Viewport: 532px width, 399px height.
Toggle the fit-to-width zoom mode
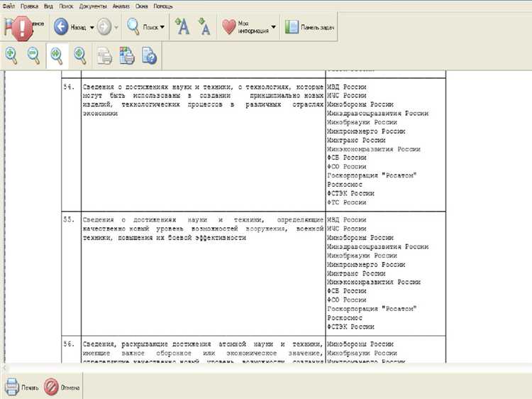(x=57, y=55)
